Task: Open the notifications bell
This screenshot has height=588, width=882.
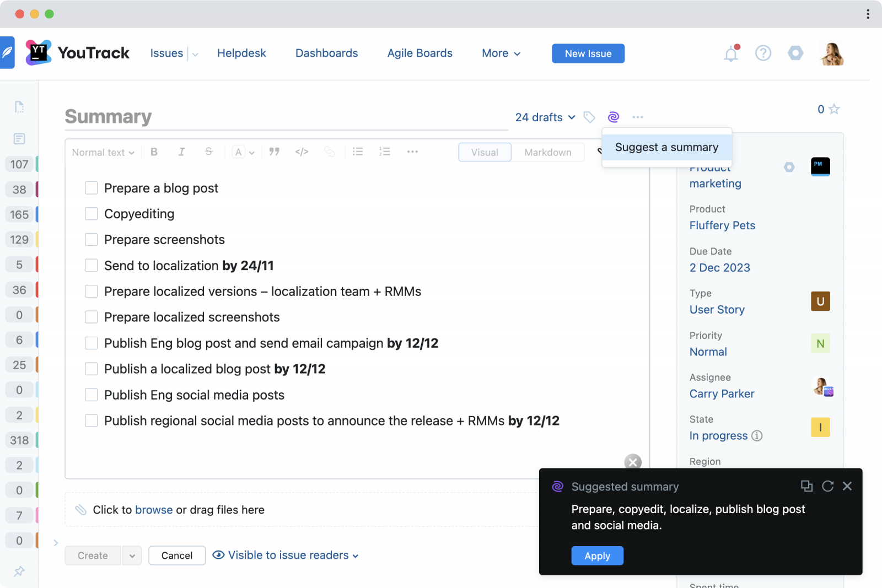Action: click(732, 53)
